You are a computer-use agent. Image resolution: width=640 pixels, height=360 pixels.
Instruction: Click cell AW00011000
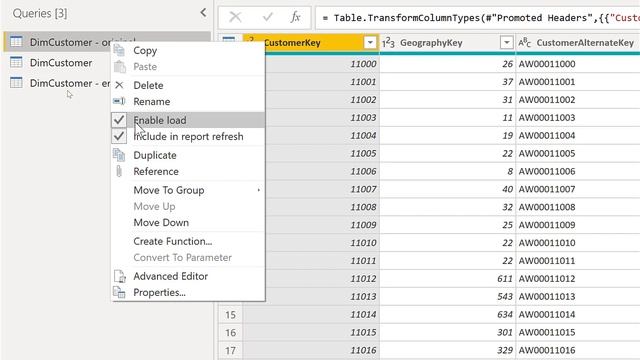pos(547,64)
